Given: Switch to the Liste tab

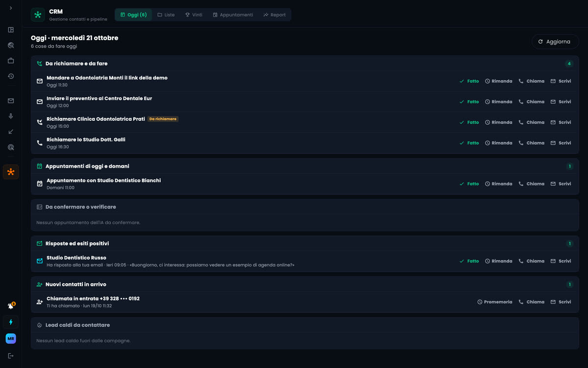Looking at the screenshot, I should [x=166, y=15].
